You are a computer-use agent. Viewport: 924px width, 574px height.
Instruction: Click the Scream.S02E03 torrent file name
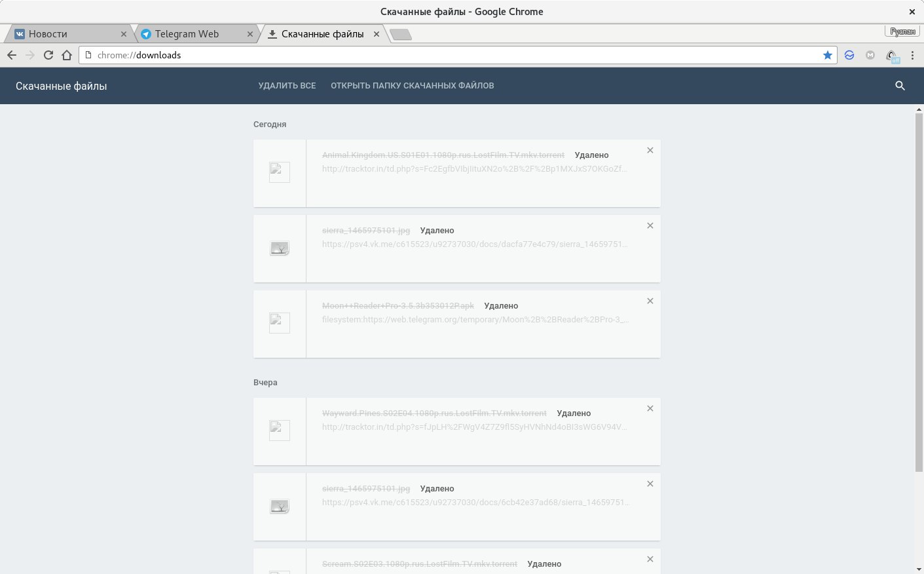(x=420, y=564)
